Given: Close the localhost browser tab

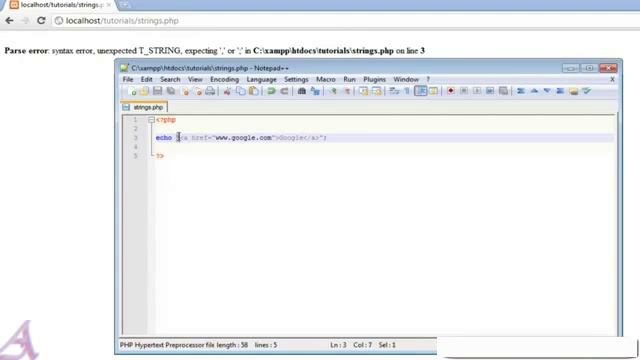Looking at the screenshot, I should [x=109, y=5].
